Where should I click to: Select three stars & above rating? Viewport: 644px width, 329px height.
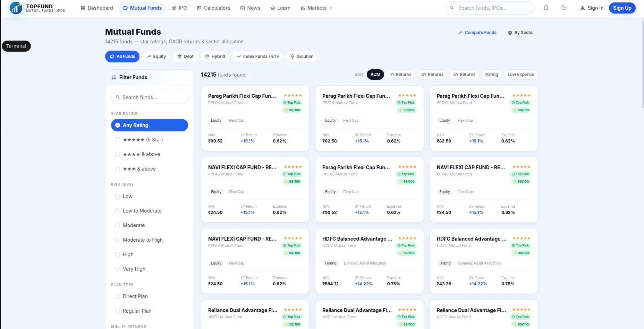[150, 169]
